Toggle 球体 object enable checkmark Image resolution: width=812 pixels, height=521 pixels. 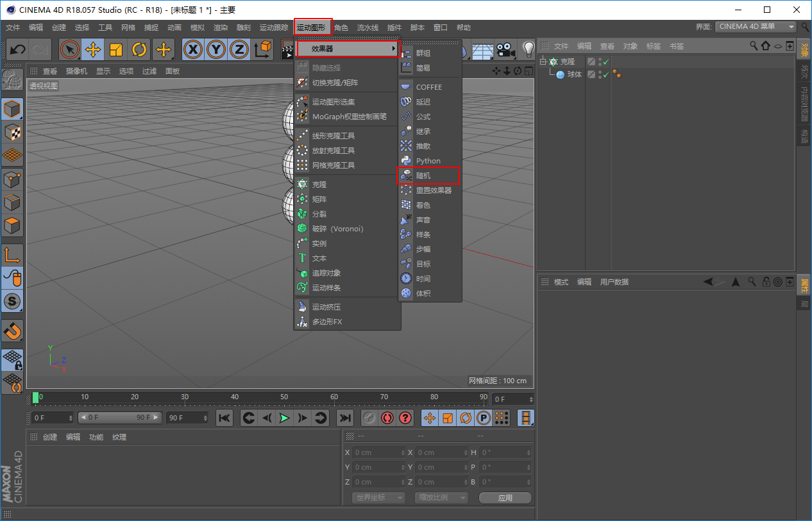pyautogui.click(x=605, y=74)
